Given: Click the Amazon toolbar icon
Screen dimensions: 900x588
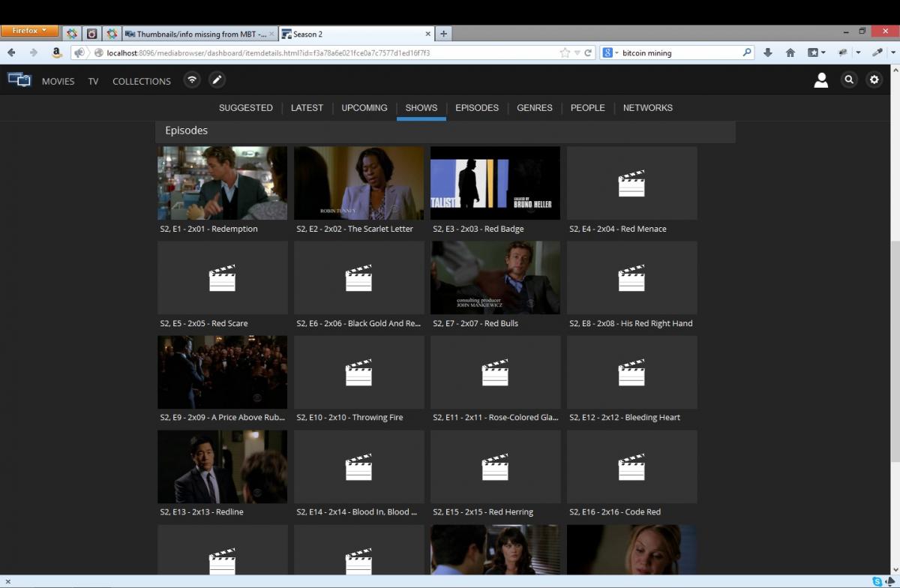Looking at the screenshot, I should tap(56, 52).
